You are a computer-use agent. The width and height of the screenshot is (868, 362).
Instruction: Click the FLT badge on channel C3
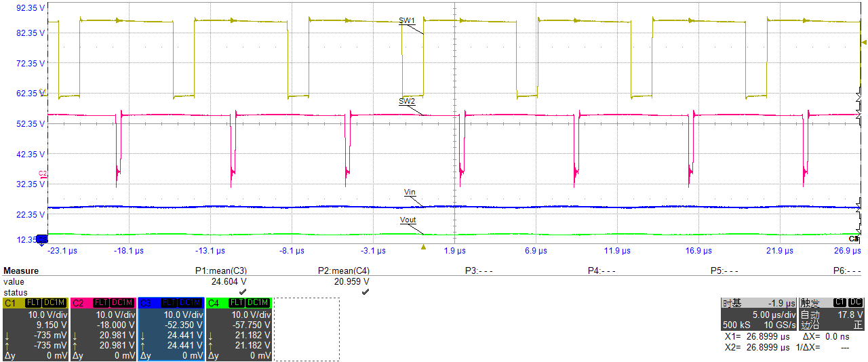pos(168,302)
